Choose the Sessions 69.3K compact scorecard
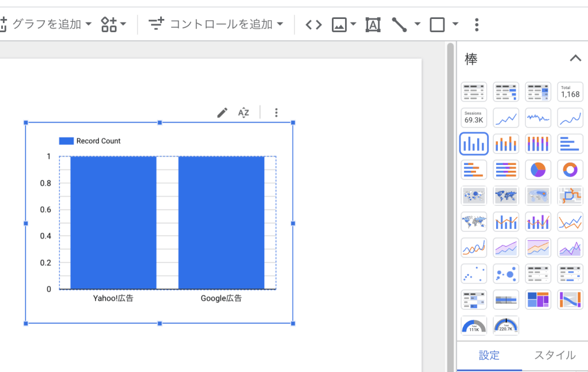 [x=474, y=117]
